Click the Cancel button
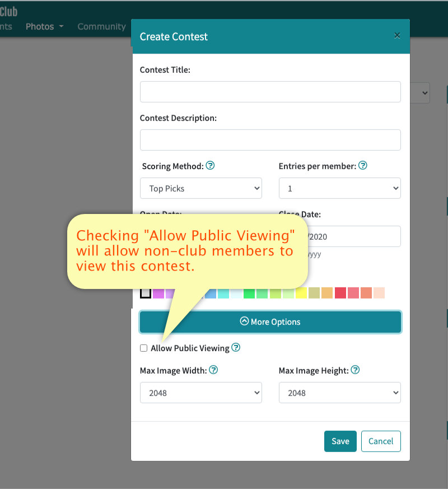This screenshot has width=448, height=489. pyautogui.click(x=381, y=441)
